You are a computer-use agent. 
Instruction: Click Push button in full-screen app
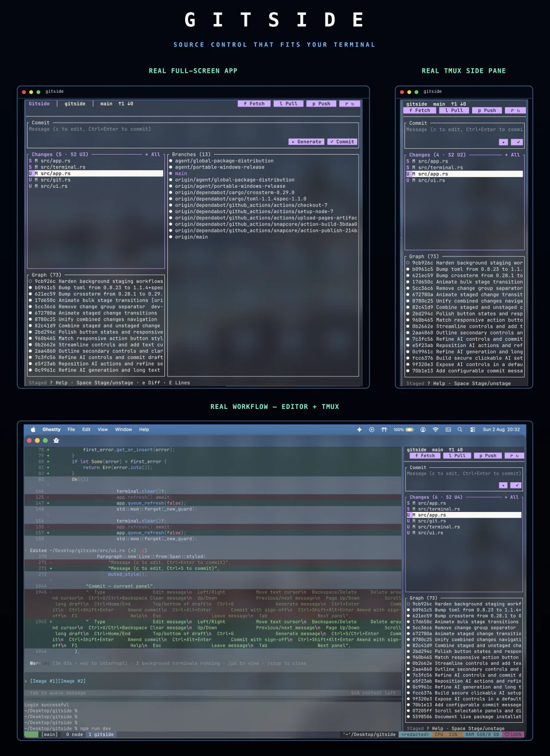click(321, 104)
